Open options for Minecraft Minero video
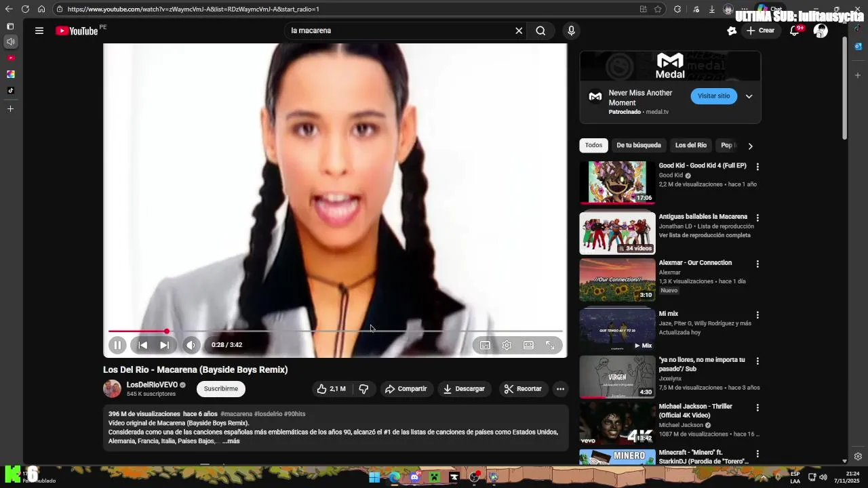Viewport: 868px width, 488px height. [x=757, y=454]
